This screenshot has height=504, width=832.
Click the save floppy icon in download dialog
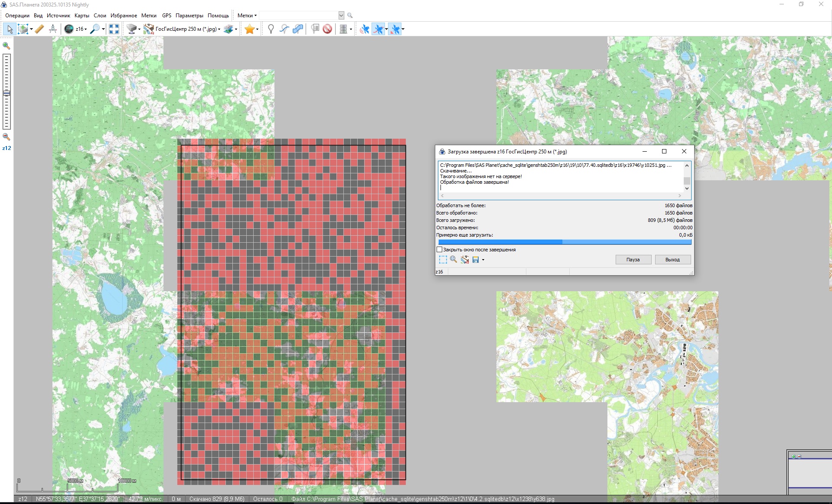[x=476, y=260]
